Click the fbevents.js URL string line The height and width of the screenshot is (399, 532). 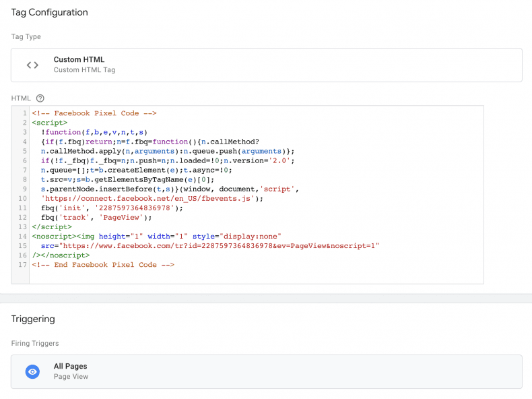point(152,198)
